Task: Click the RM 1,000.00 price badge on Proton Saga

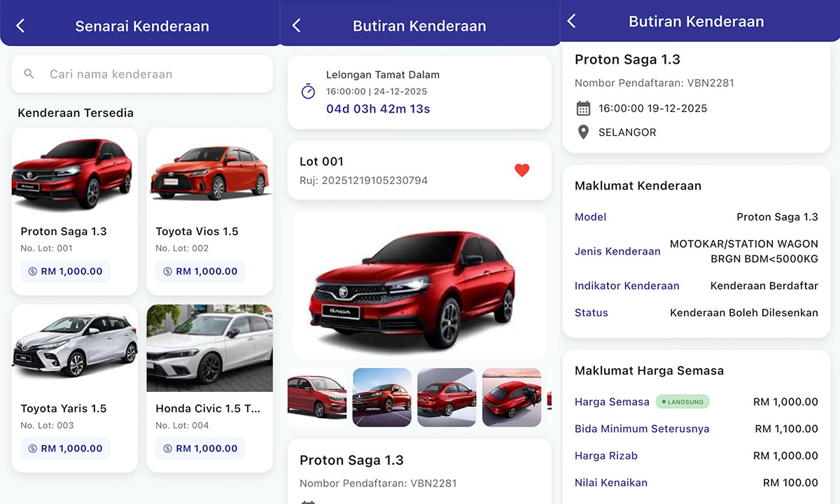Action: [65, 271]
